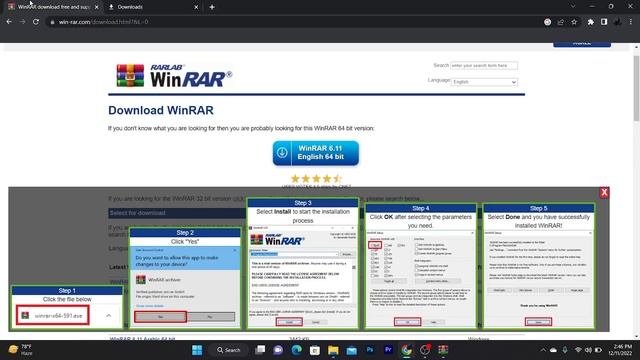Close the installation steps overlay with red X
This screenshot has width=640, height=360.
(604, 192)
